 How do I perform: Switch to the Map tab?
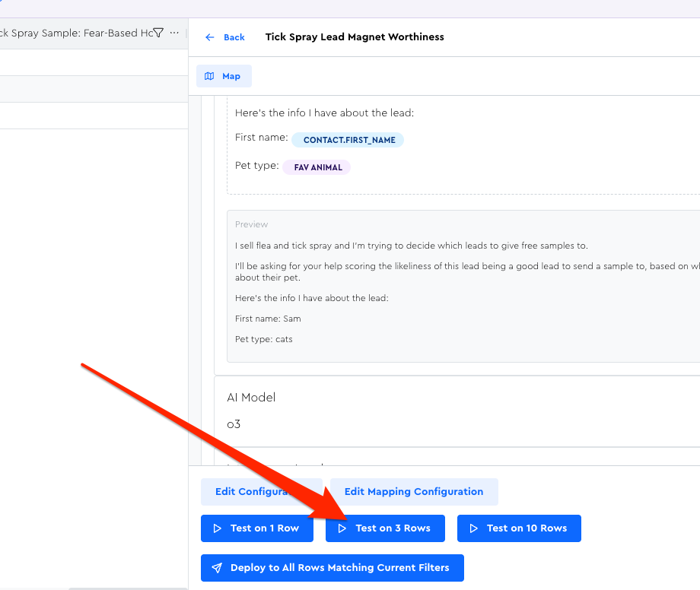tap(224, 76)
